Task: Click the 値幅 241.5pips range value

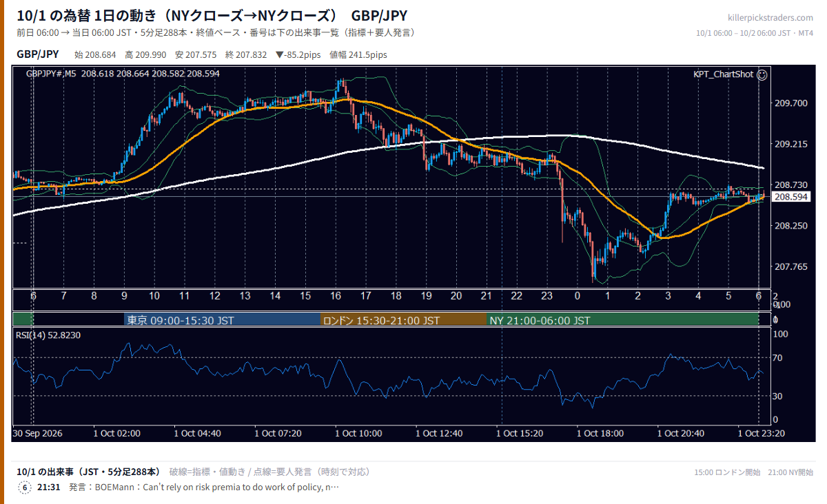Action: pos(358,55)
